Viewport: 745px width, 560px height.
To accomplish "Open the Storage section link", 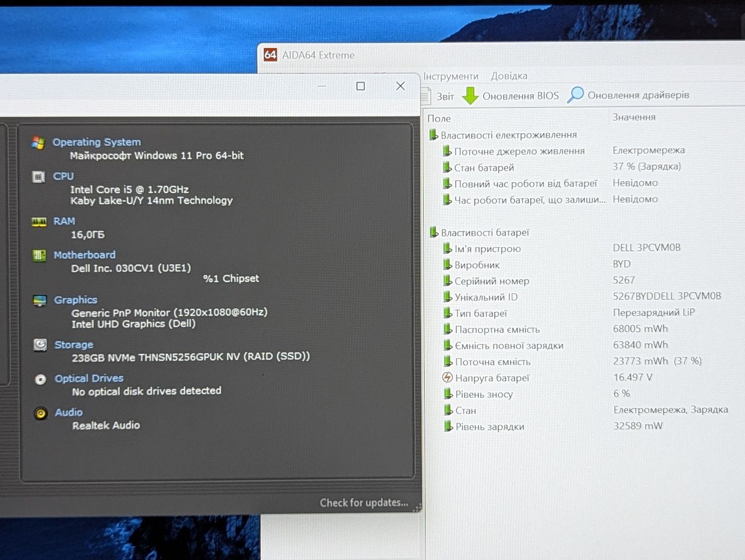I will click(x=74, y=345).
